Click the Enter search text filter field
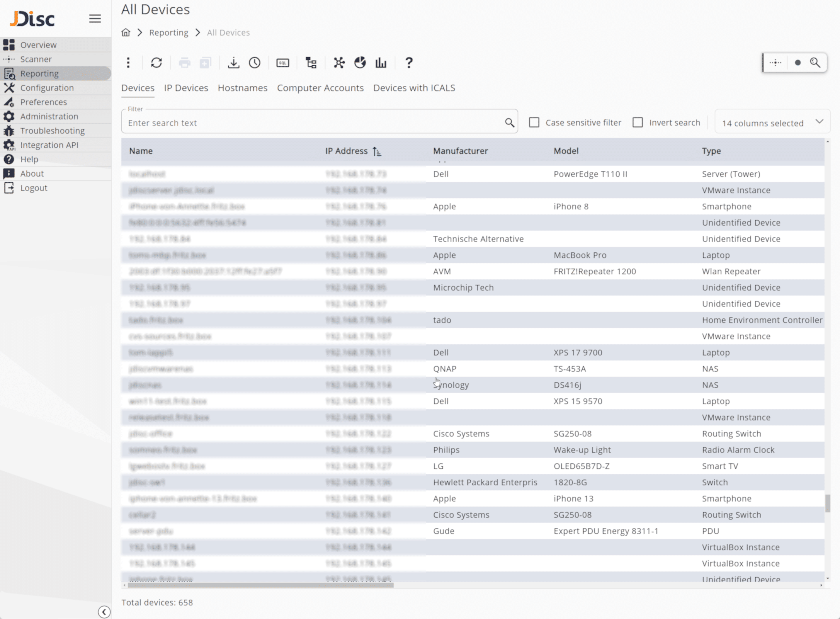This screenshot has width=840, height=619. 313,123
